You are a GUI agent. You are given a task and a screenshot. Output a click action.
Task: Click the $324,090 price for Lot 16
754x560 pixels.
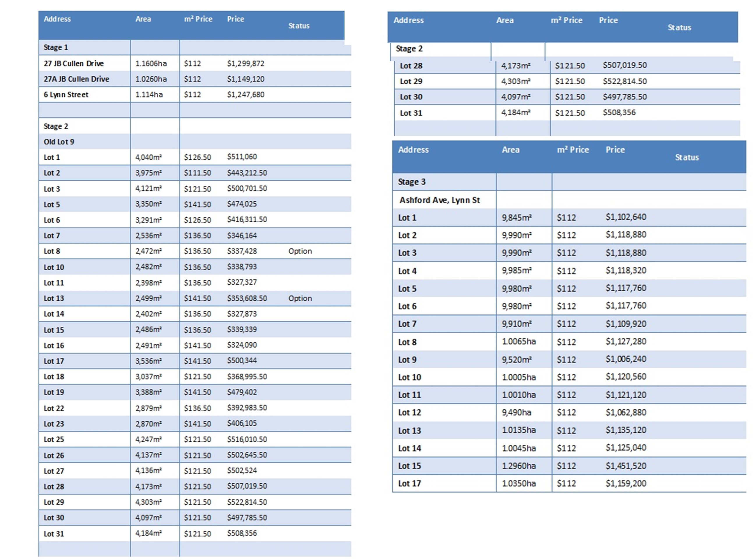click(242, 345)
